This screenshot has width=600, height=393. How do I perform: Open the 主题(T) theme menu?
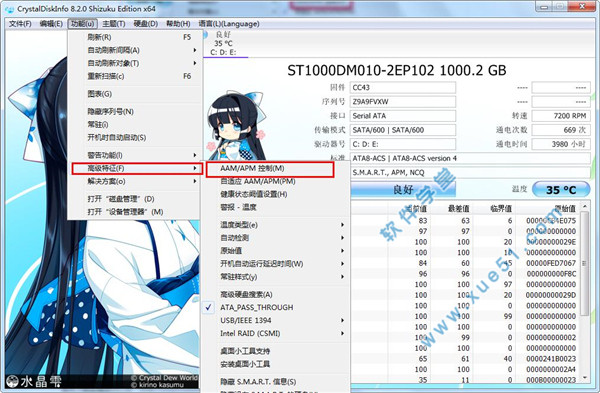[x=114, y=24]
